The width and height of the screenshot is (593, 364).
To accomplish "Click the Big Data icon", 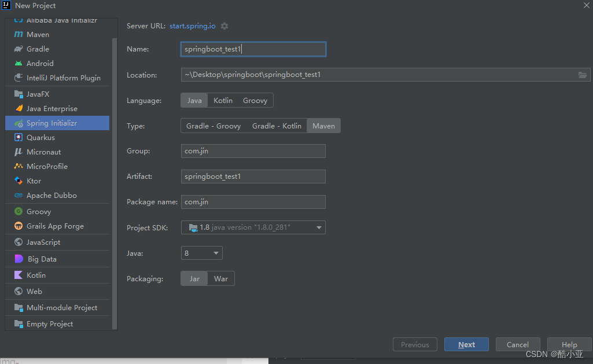I will point(19,259).
